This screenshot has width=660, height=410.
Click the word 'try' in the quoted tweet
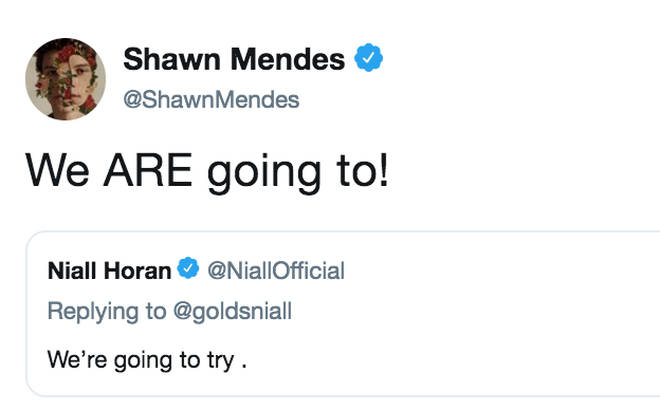tap(220, 361)
